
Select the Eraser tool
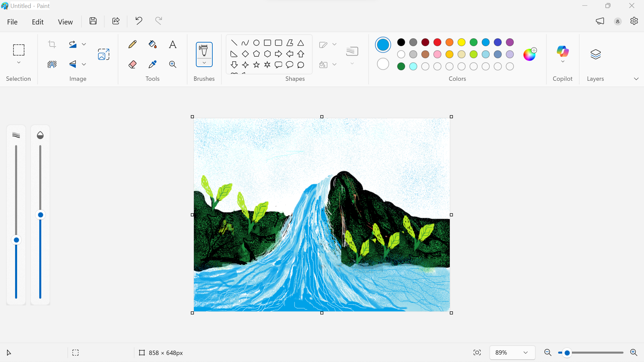coord(132,64)
